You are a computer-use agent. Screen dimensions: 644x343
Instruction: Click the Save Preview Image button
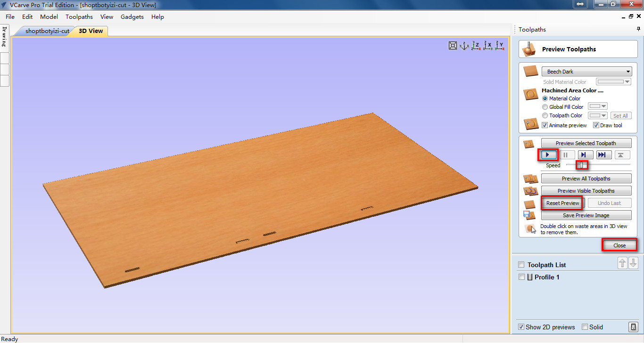(586, 215)
